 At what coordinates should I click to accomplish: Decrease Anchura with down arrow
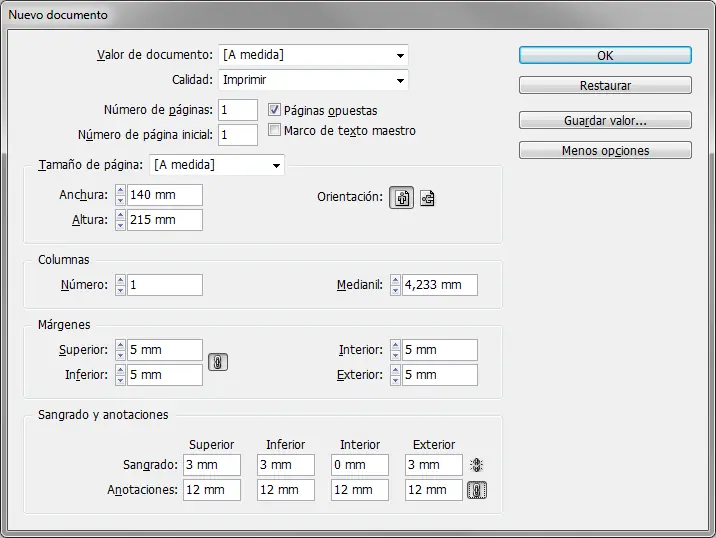click(x=120, y=200)
